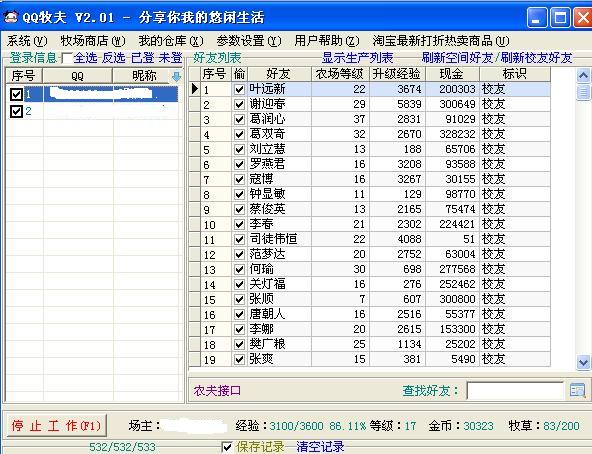The height and width of the screenshot is (454, 592).
Task: Click 刷新校友好友 link
Action: 536,58
